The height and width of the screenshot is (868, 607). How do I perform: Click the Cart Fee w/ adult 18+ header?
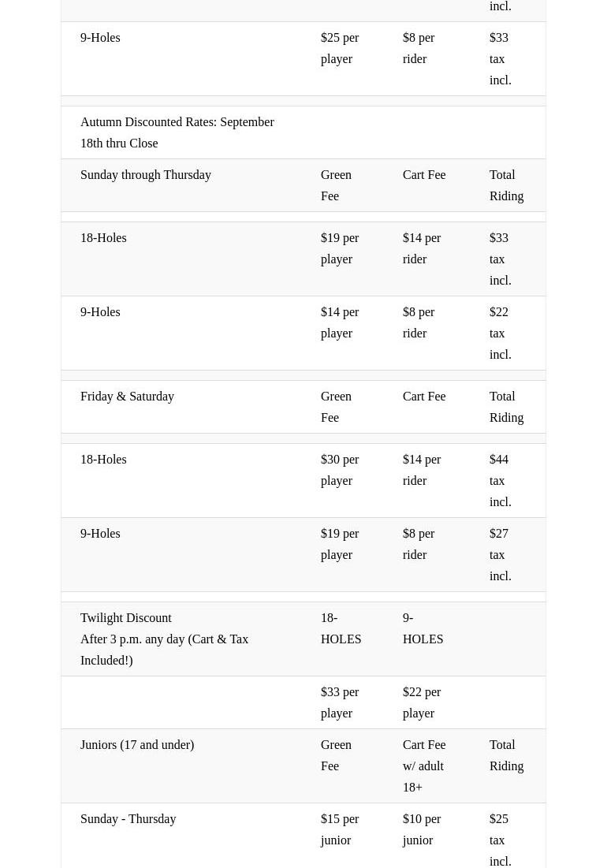[424, 766]
